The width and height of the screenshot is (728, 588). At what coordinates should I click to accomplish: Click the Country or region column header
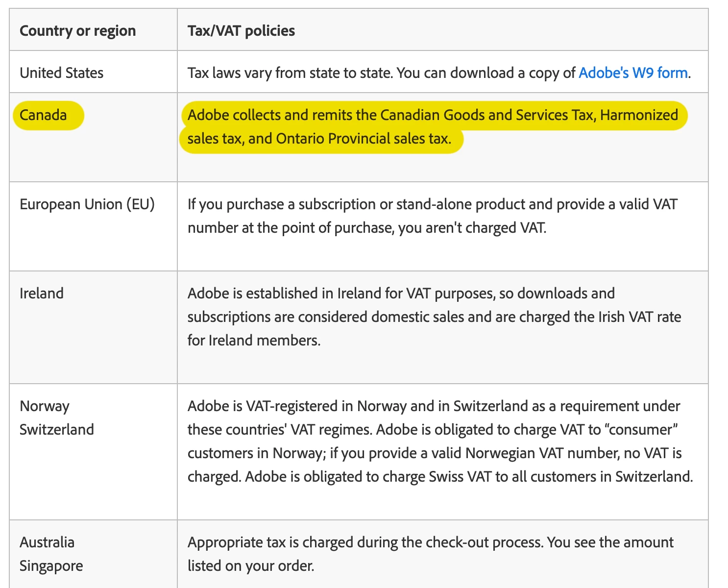coord(78,30)
